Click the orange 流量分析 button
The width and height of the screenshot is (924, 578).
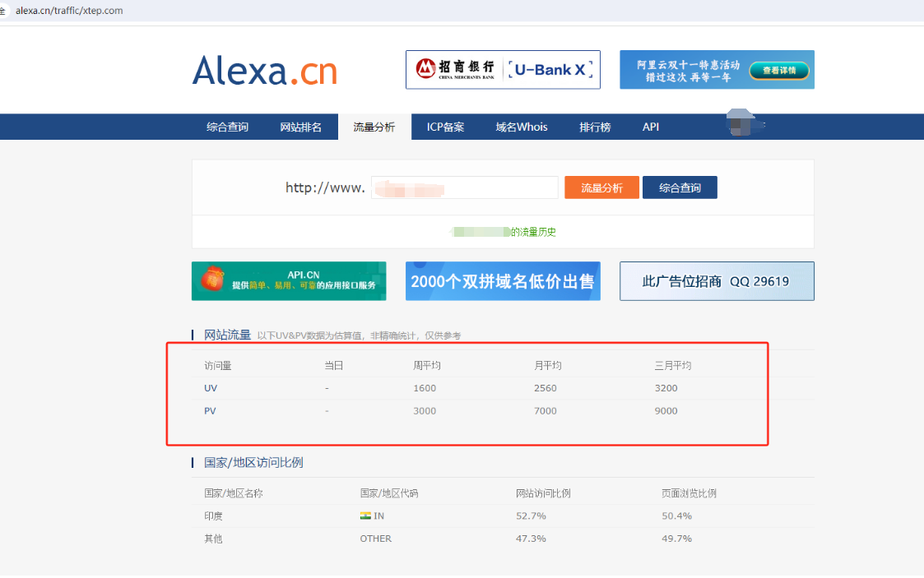(601, 187)
